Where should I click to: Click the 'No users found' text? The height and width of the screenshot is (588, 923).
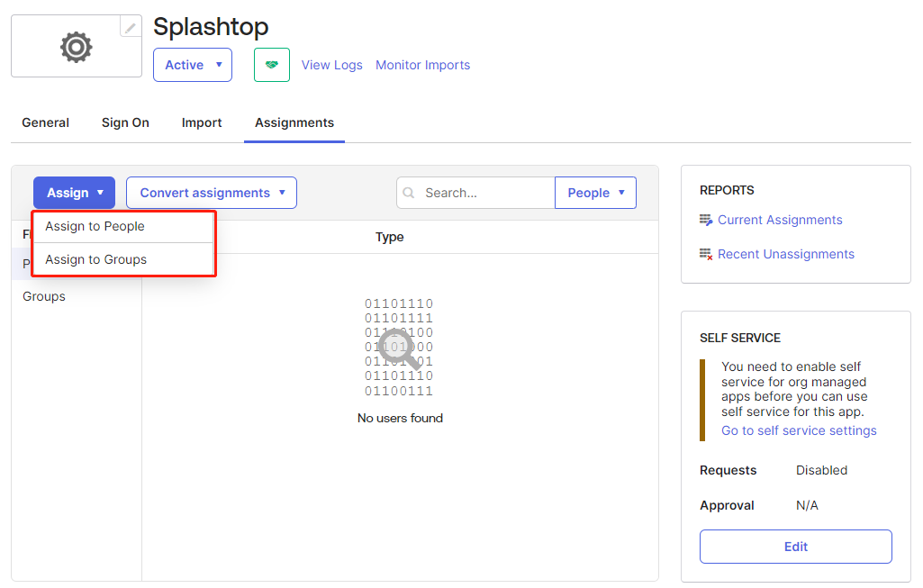401,419
